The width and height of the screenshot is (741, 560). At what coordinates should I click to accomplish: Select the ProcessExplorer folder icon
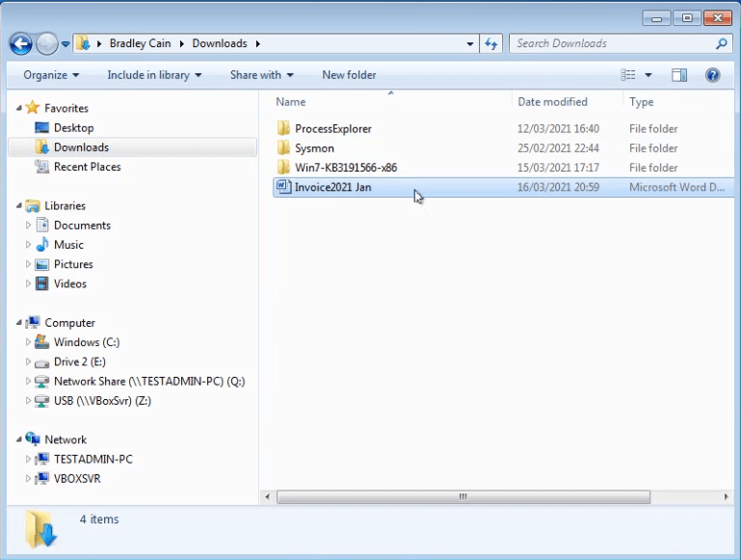[283, 128]
